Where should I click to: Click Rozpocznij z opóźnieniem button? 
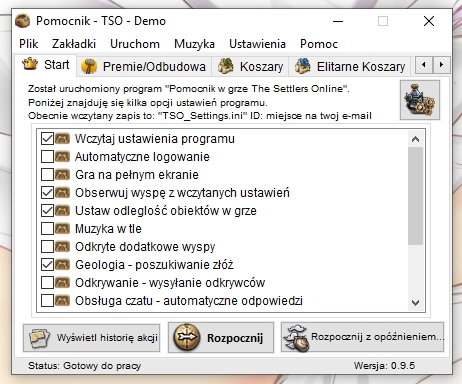pyautogui.click(x=362, y=337)
